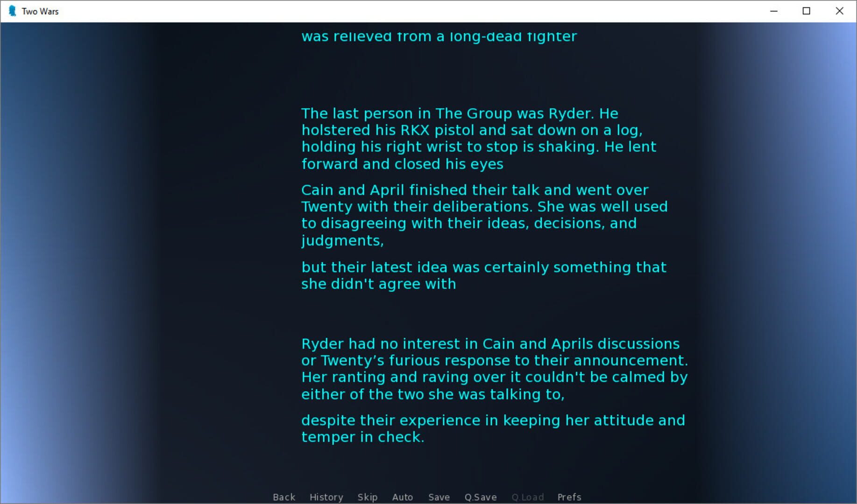The width and height of the screenshot is (857, 504).
Task: Click the line 'but their latest idea was'
Action: (x=483, y=267)
